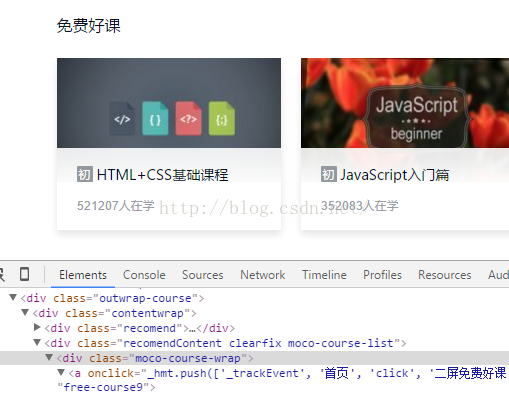The width and height of the screenshot is (509, 394).
Task: Open the Profiles tab
Action: point(382,275)
